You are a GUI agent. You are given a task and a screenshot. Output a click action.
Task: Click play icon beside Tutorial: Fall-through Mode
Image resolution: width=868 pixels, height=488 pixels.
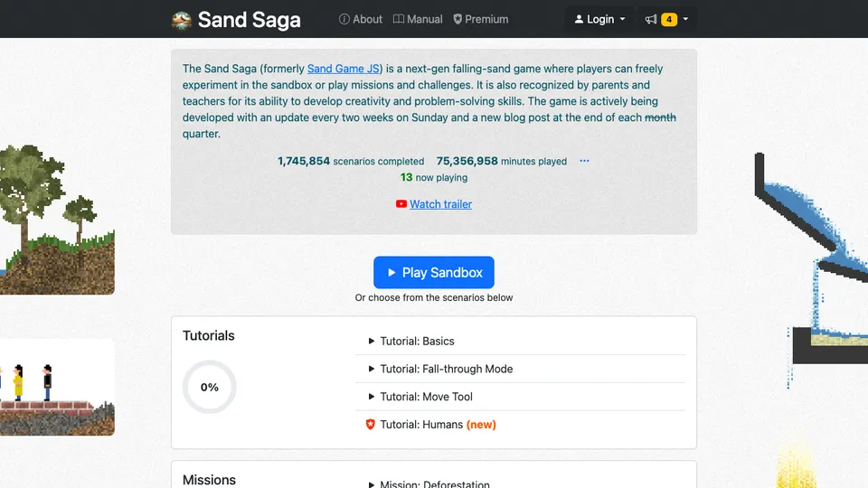pyautogui.click(x=372, y=369)
